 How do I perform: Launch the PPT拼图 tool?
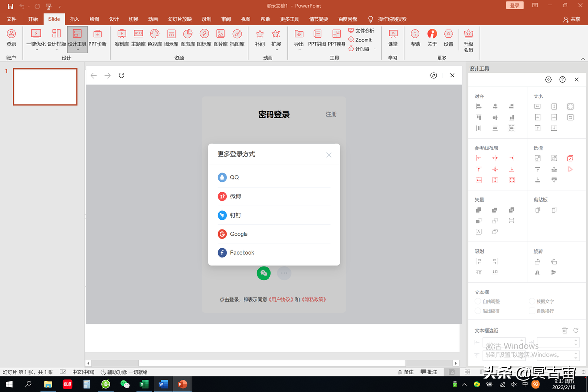[317, 37]
